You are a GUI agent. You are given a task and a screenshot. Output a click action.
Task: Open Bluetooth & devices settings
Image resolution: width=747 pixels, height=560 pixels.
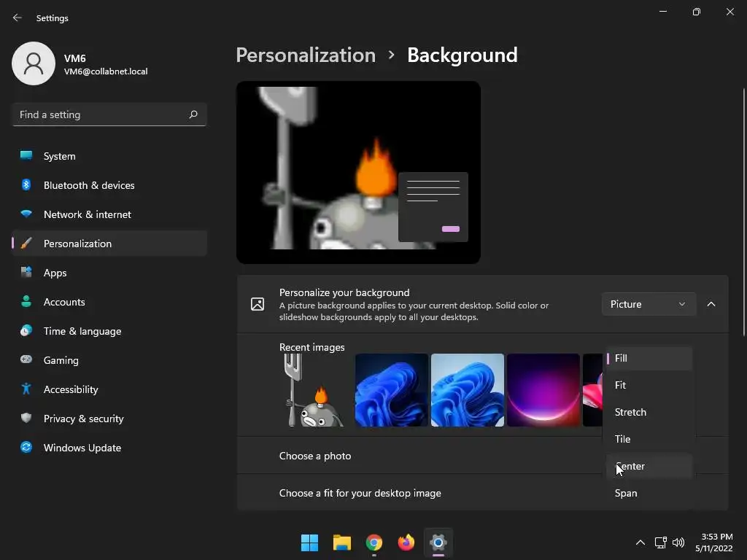pyautogui.click(x=109, y=185)
